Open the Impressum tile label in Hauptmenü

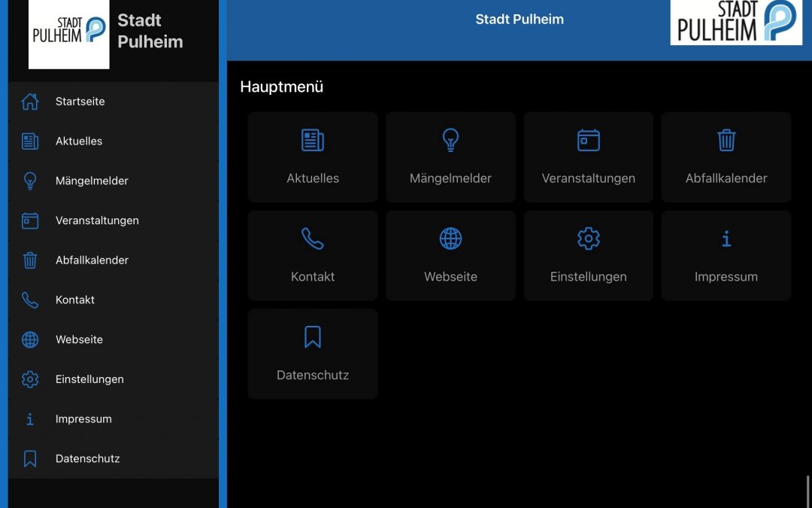[726, 277]
